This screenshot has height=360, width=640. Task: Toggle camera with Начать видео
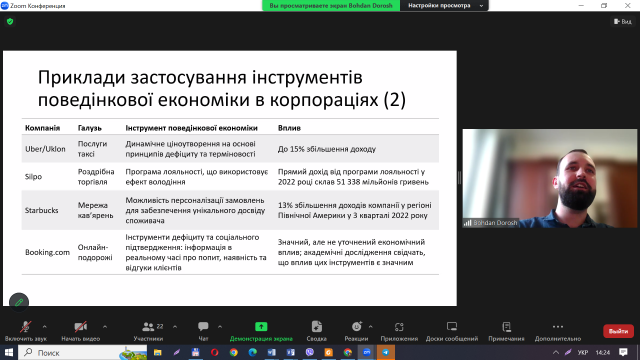tap(80, 331)
